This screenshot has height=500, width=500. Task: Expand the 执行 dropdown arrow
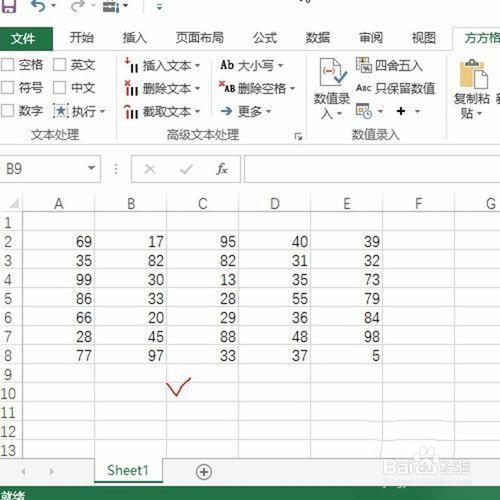pyautogui.click(x=102, y=111)
